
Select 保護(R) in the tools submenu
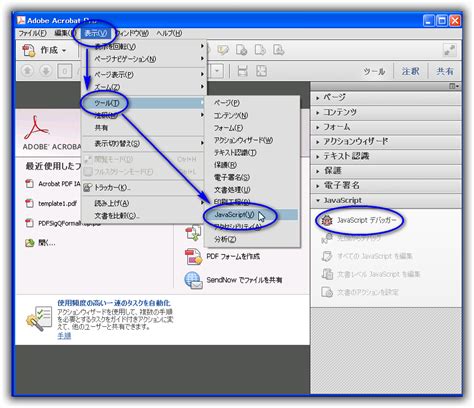pyautogui.click(x=252, y=165)
